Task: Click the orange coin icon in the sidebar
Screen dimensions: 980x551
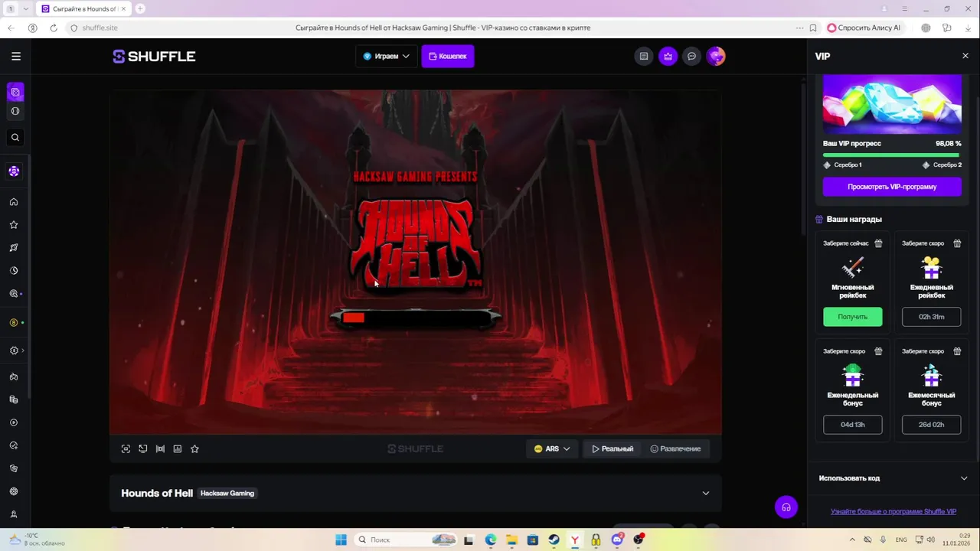Action: 14,323
